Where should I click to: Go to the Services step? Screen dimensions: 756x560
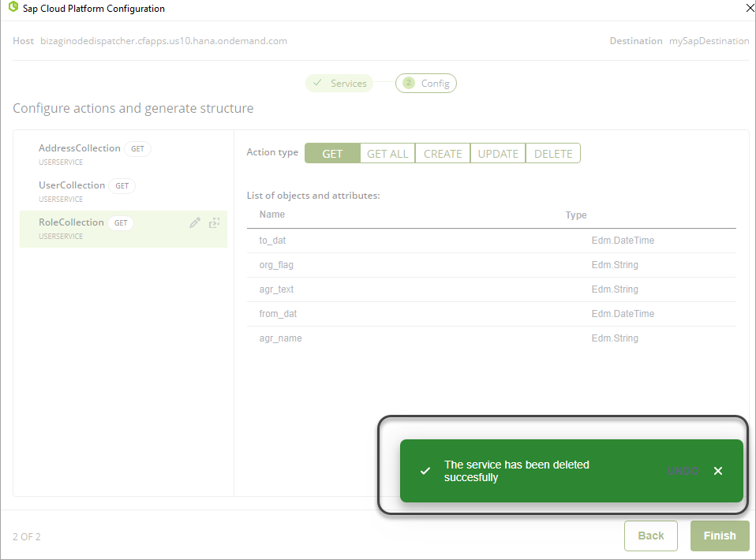[339, 84]
